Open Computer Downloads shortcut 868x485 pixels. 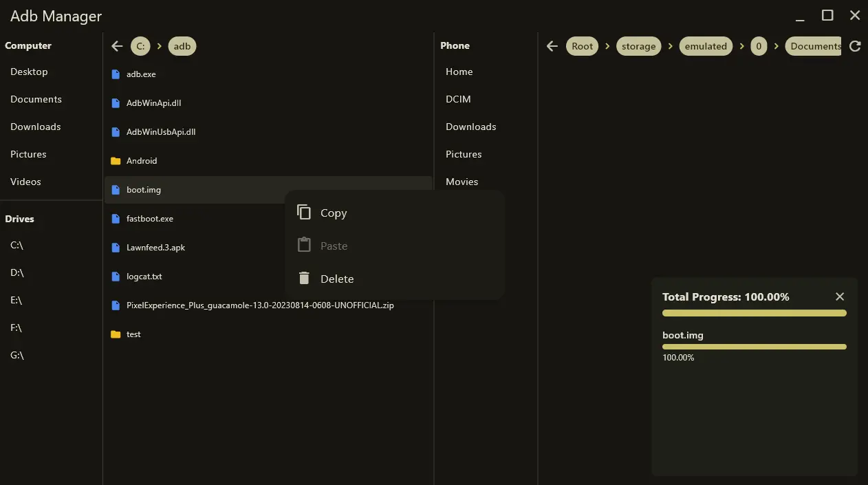[36, 127]
